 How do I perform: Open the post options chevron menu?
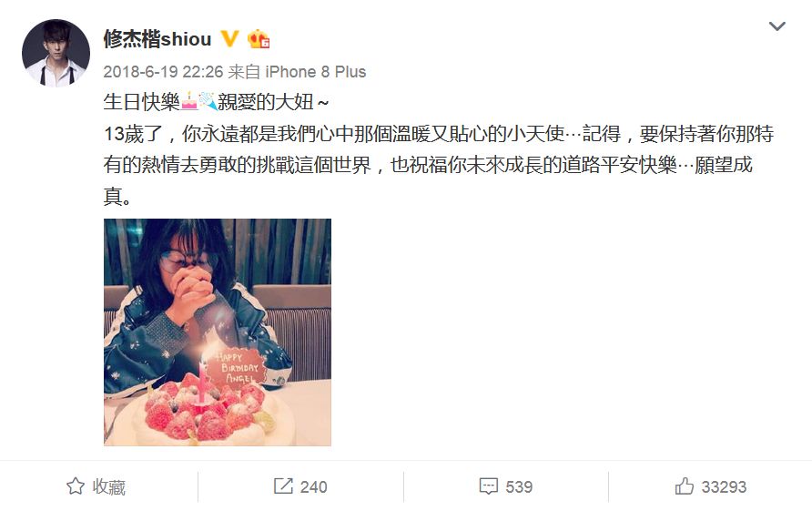click(x=776, y=26)
